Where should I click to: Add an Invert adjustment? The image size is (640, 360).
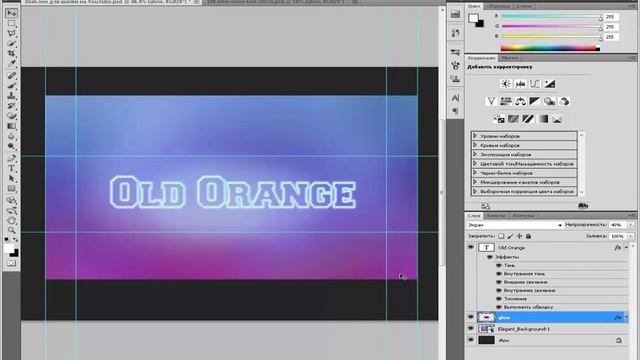pos(499,119)
